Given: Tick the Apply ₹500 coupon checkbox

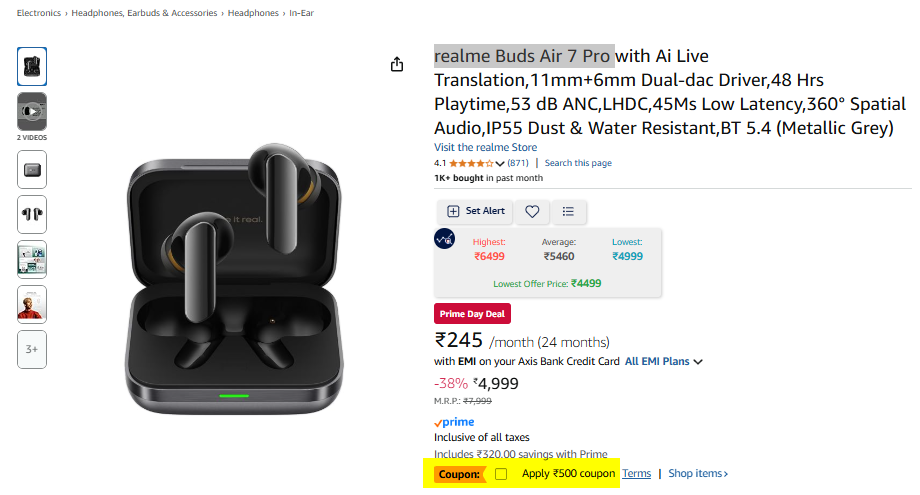Looking at the screenshot, I should [x=501, y=473].
